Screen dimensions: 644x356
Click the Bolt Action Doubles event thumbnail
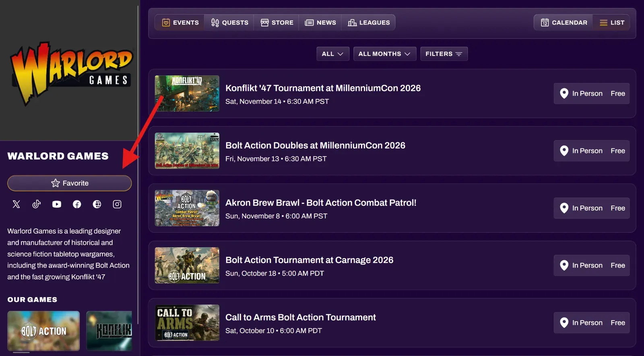point(187,151)
